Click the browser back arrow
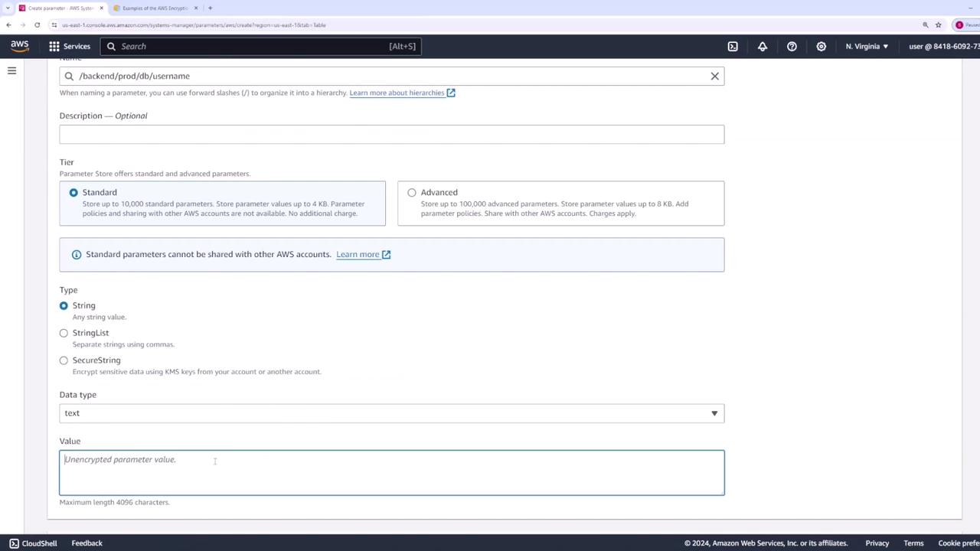The width and height of the screenshot is (980, 551). pos(8,24)
